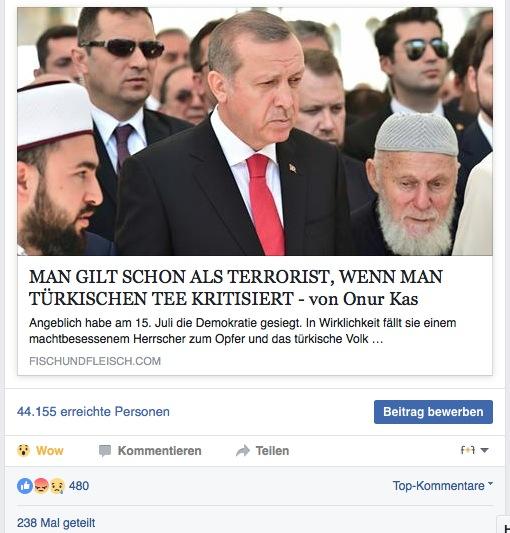Open the post-as page selector icon
Image resolution: width=510 pixels, height=533 pixels.
tap(468, 450)
